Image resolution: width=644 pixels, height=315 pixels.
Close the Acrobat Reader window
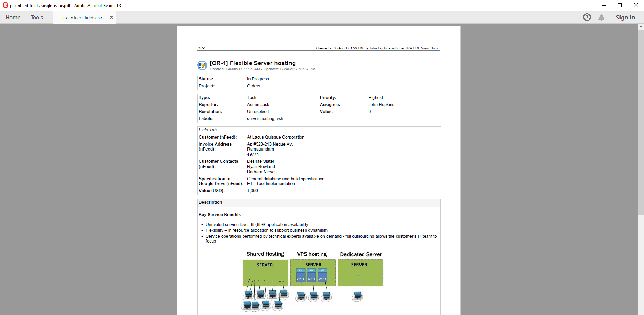(x=636, y=5)
